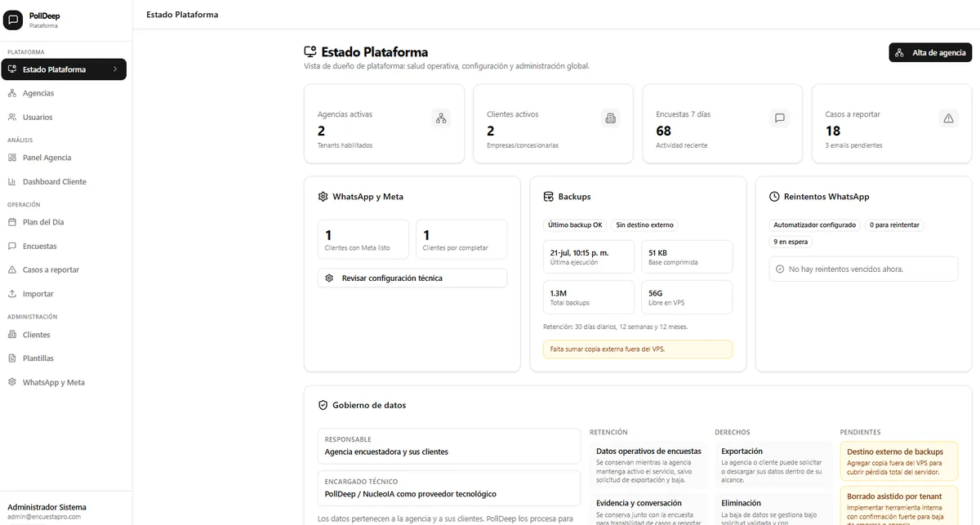
Task: Click Revisar configuración técnica button
Action: 412,278
